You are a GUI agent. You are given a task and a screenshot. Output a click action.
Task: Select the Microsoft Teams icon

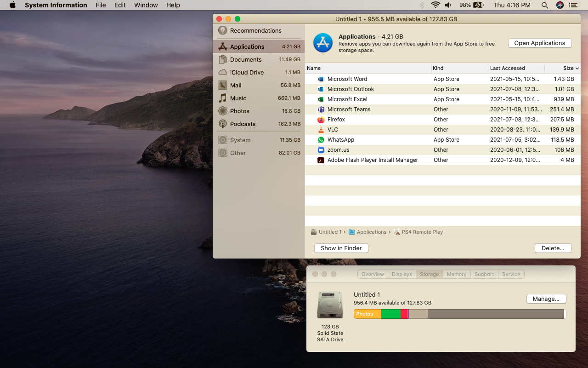click(321, 109)
